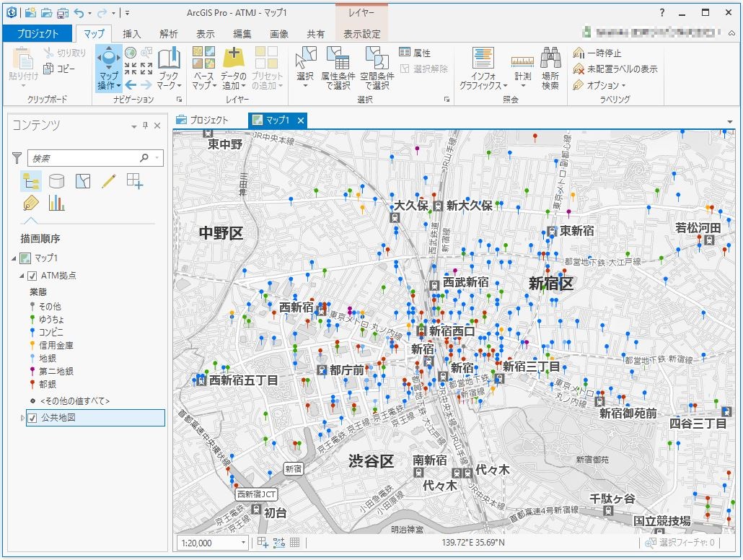The height and width of the screenshot is (560, 743).
Task: Click the Fixed Zoom In arrows icon
Action: 131,69
